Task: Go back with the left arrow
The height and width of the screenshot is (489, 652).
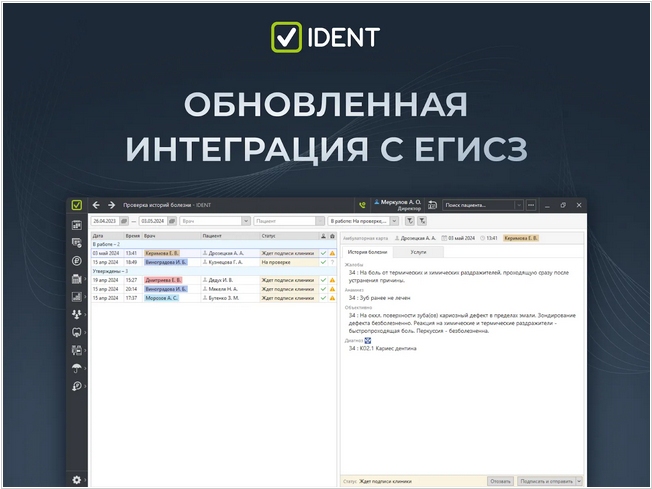Action: click(x=96, y=205)
